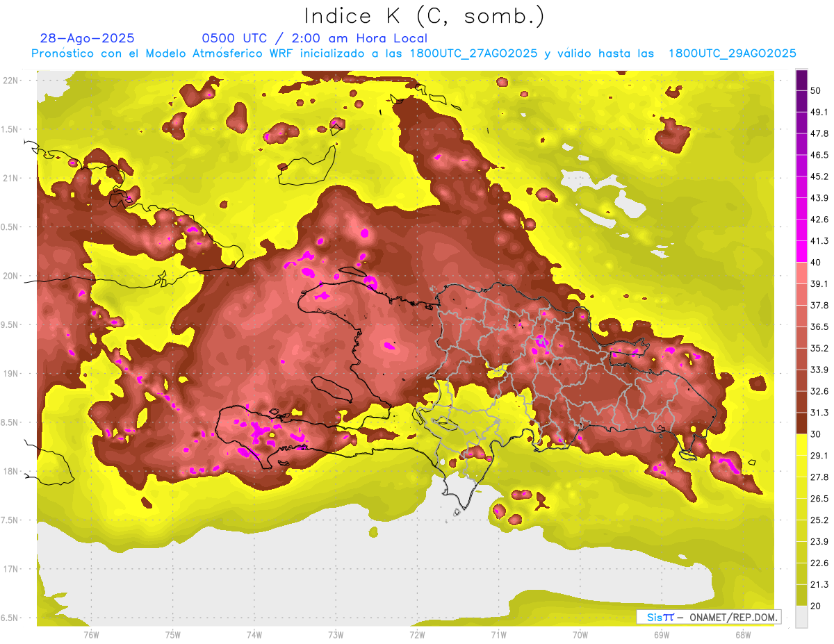The image size is (834, 644).
Task: Click the '1800UTC_27AGO2025' initialization time text
Action: point(474,53)
